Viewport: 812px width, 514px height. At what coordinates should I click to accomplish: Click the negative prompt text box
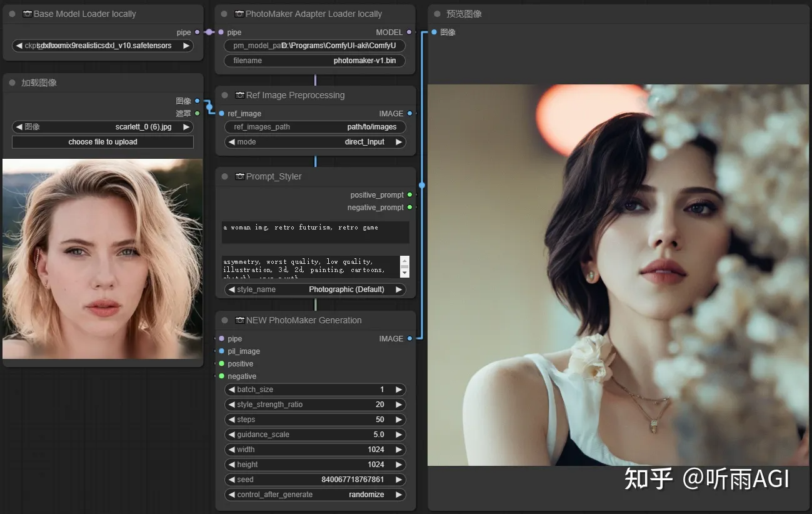[311, 267]
